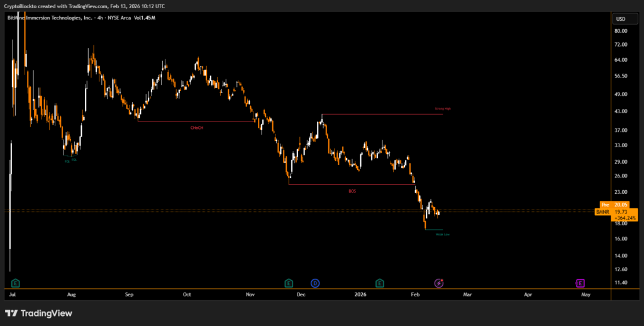Click the 64.00 level on price scale

pyautogui.click(x=622, y=60)
